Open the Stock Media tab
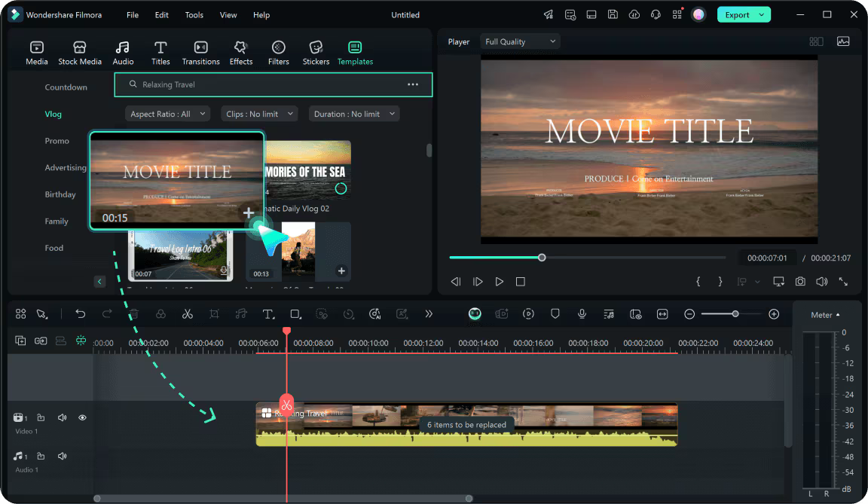 coord(80,53)
